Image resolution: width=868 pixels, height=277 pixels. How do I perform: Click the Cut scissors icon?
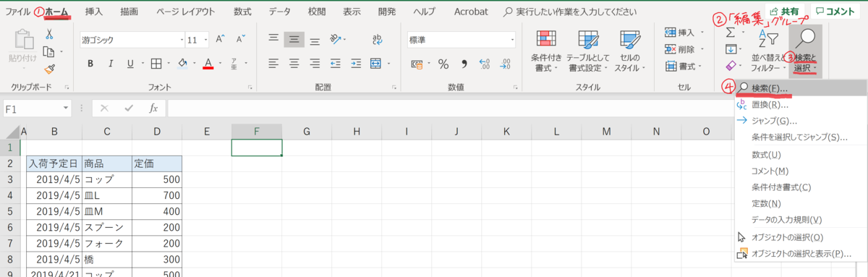pyautogui.click(x=49, y=34)
